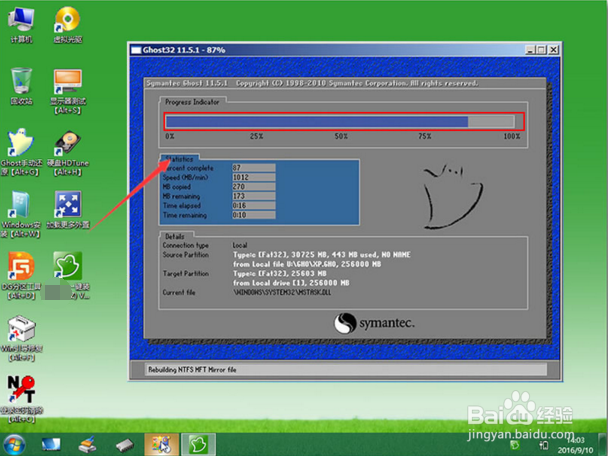Open the green ghost one-key install icon
609x456 pixels.
click(68, 276)
